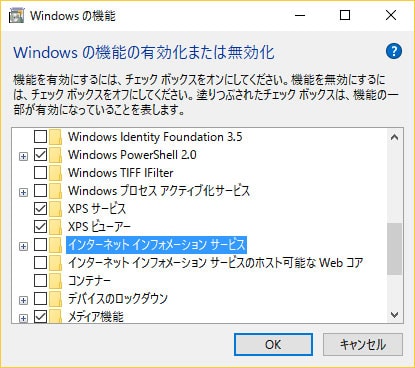Click folder icon beside Windows Identity Foundation 3.5
Image resolution: width=415 pixels, height=368 pixels.
pyautogui.click(x=55, y=137)
